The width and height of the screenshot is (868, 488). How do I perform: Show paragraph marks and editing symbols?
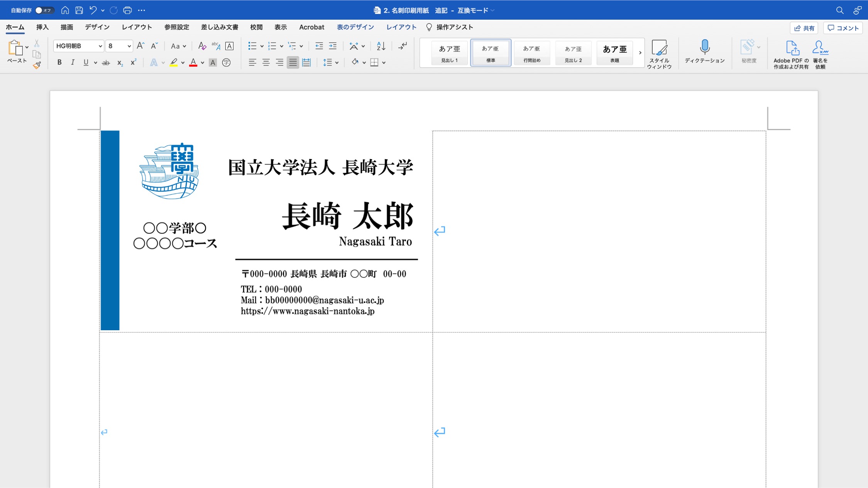point(403,46)
